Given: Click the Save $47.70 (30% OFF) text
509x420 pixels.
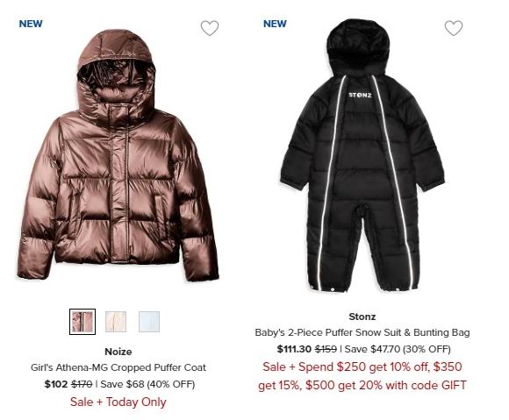Looking at the screenshot, I should point(398,349).
